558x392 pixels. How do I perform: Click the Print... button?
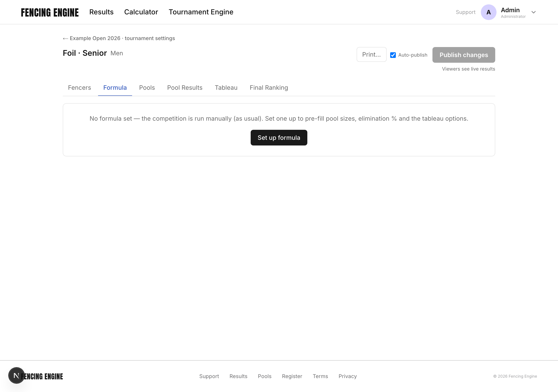(371, 54)
